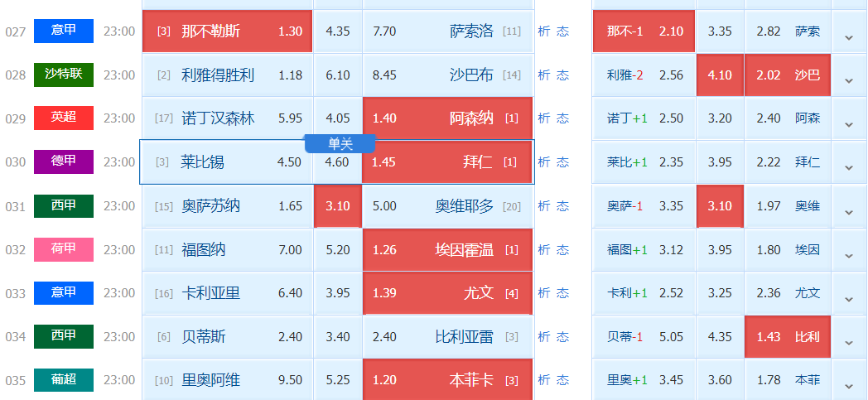Click the 意甲 tag in match 033
Screen dimensions: 868x400
(64, 292)
